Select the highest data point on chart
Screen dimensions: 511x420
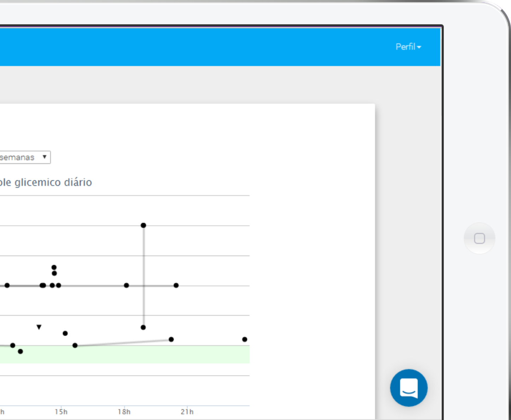pyautogui.click(x=143, y=225)
